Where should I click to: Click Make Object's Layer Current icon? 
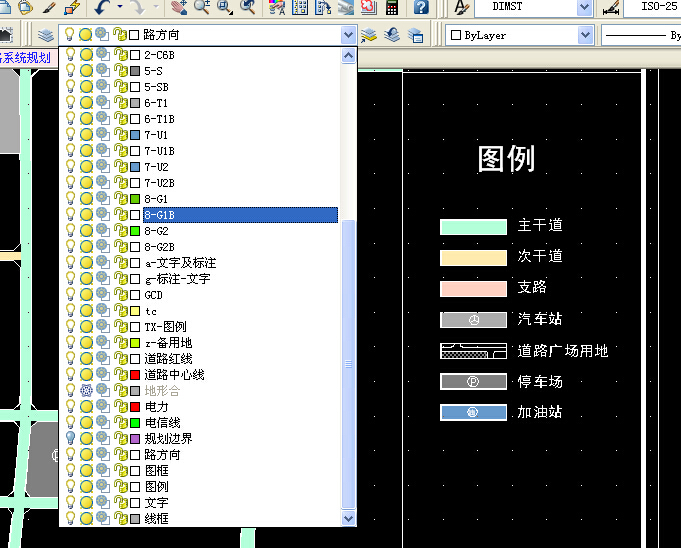coord(368,35)
